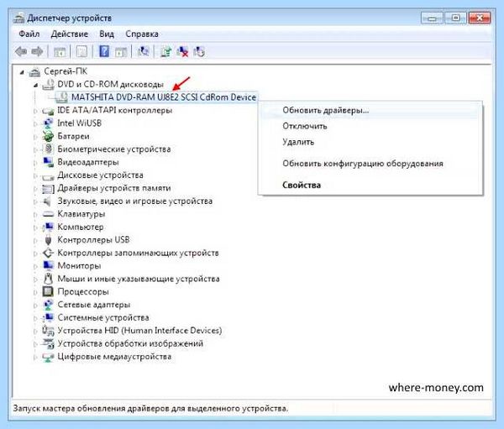The height and width of the screenshot is (429, 504).
Task: Open the Справка menu
Action: (142, 34)
